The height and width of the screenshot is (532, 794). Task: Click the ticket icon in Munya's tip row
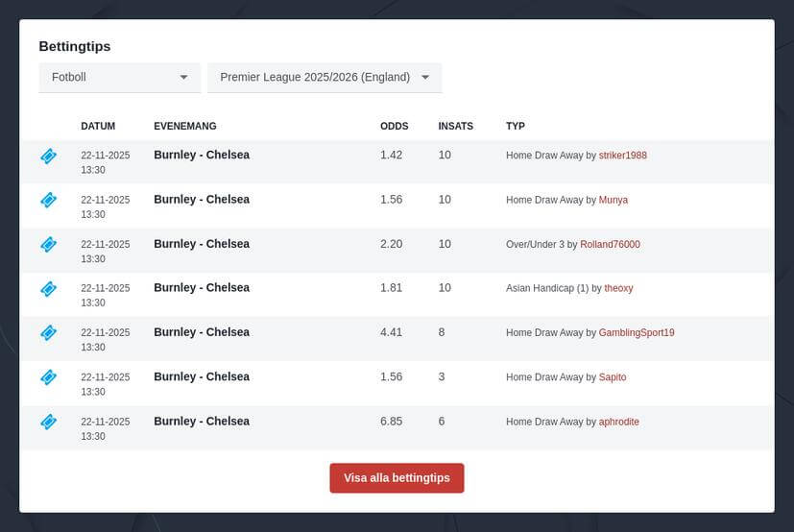click(48, 200)
